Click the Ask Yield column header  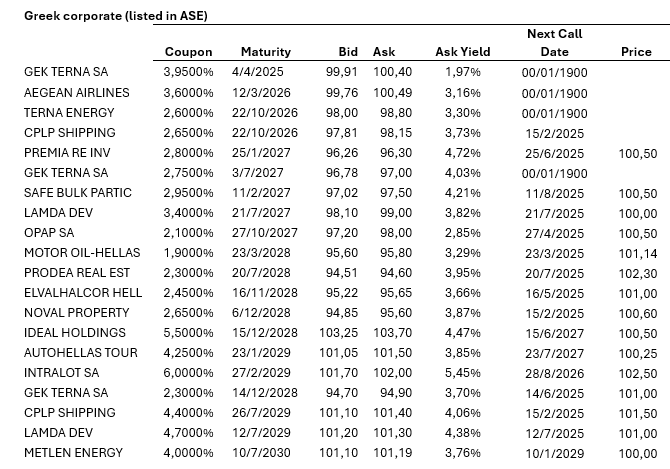click(460, 52)
